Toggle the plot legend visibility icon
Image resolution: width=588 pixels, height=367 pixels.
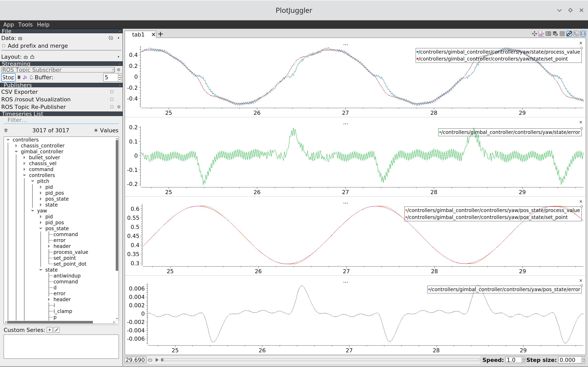click(x=549, y=34)
